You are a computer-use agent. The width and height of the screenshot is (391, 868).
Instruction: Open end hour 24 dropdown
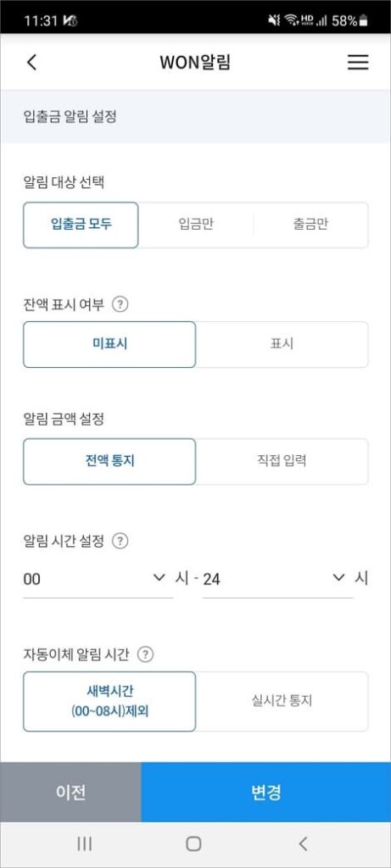(x=277, y=579)
